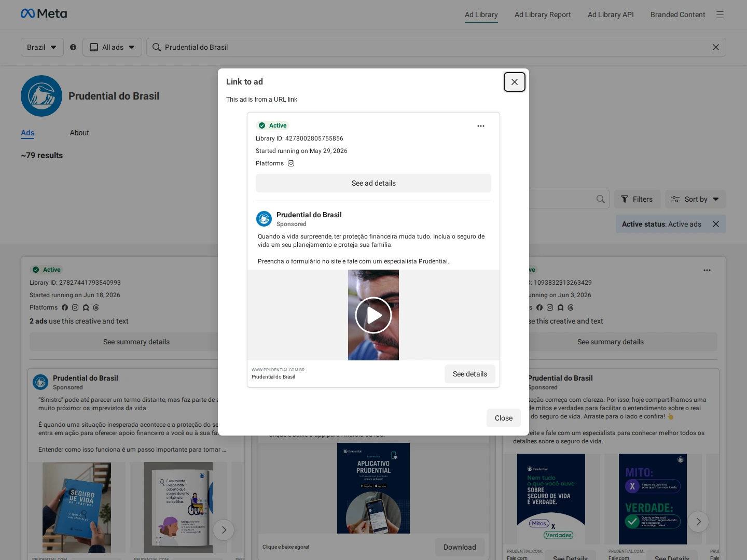The height and width of the screenshot is (560, 747).
Task: Open the MITO / VERDADE ad image
Action: point(653,499)
